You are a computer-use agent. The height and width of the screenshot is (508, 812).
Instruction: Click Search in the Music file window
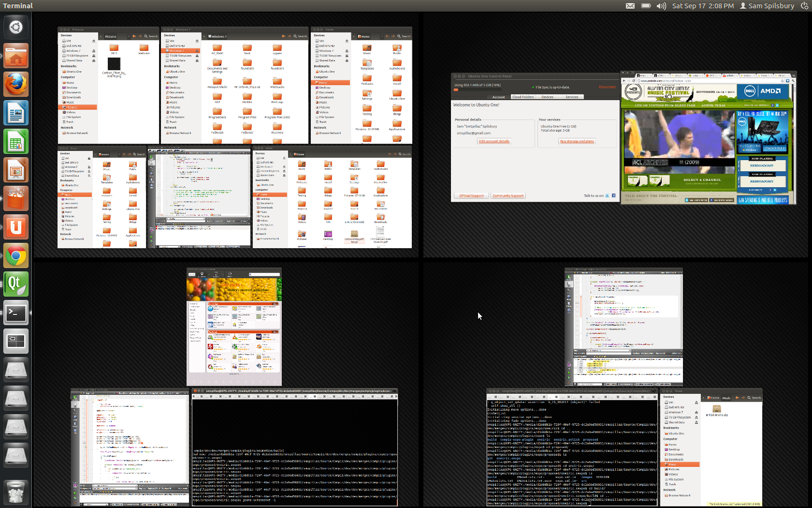click(754, 398)
